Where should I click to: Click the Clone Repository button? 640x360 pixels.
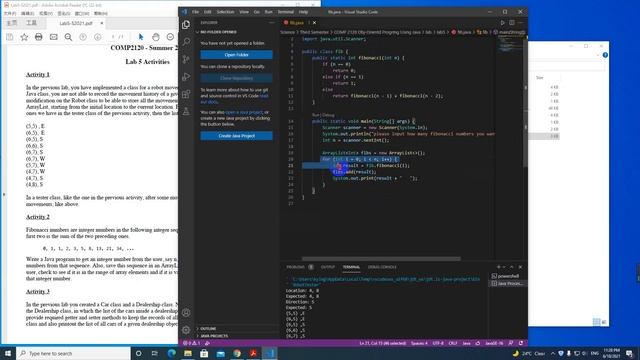point(236,78)
